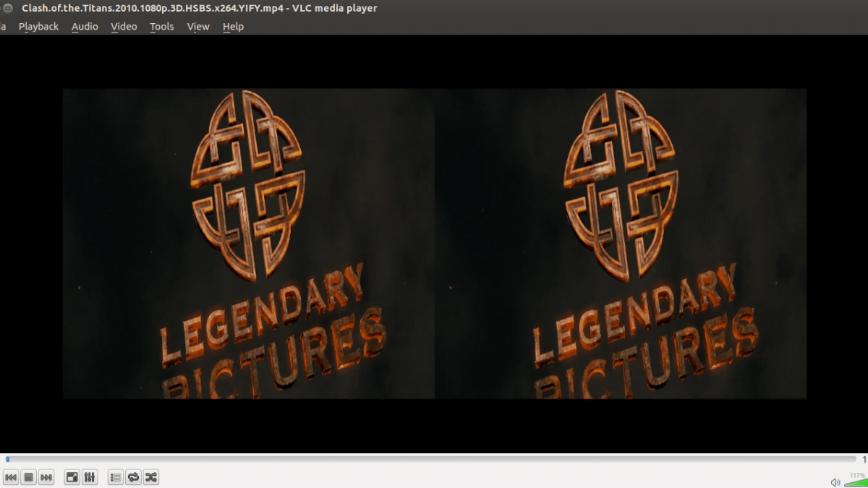The width and height of the screenshot is (868, 488).
Task: Toggle fullscreen video mode
Action: click(x=72, y=477)
